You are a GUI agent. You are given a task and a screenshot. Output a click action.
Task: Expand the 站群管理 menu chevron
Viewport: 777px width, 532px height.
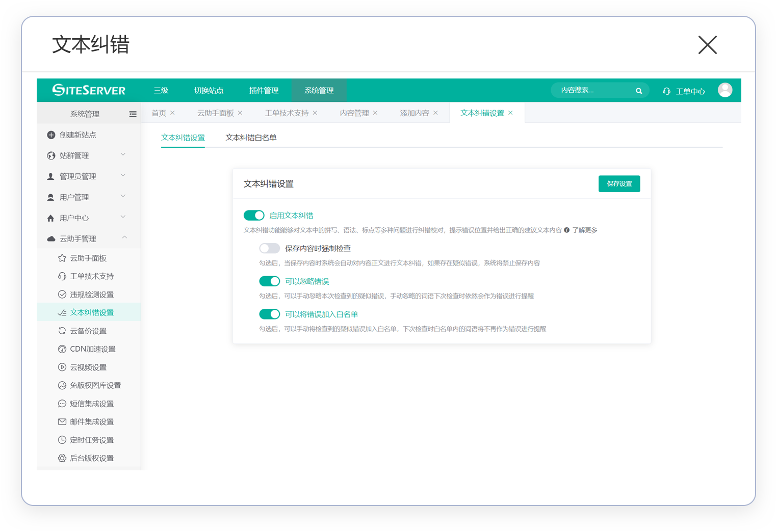tap(123, 155)
